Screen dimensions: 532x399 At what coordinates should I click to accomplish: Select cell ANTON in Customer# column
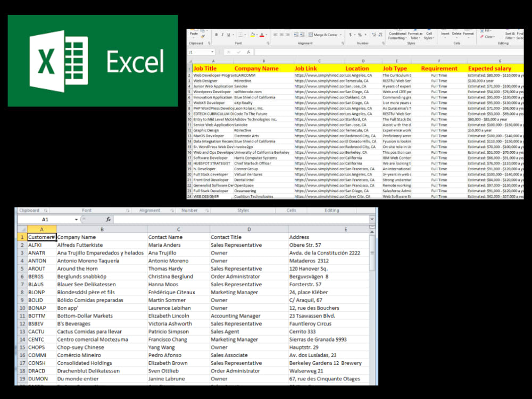[41, 261]
